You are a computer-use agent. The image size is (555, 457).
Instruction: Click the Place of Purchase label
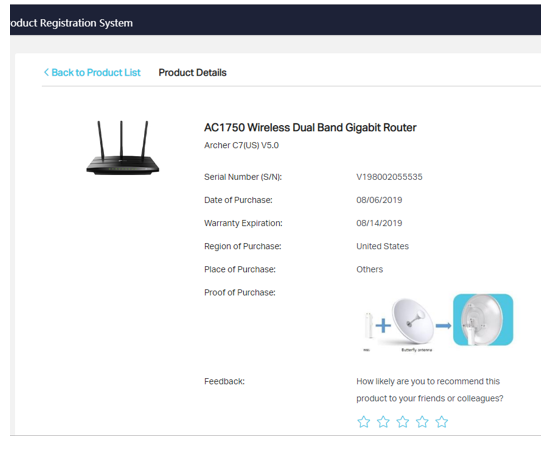click(240, 269)
